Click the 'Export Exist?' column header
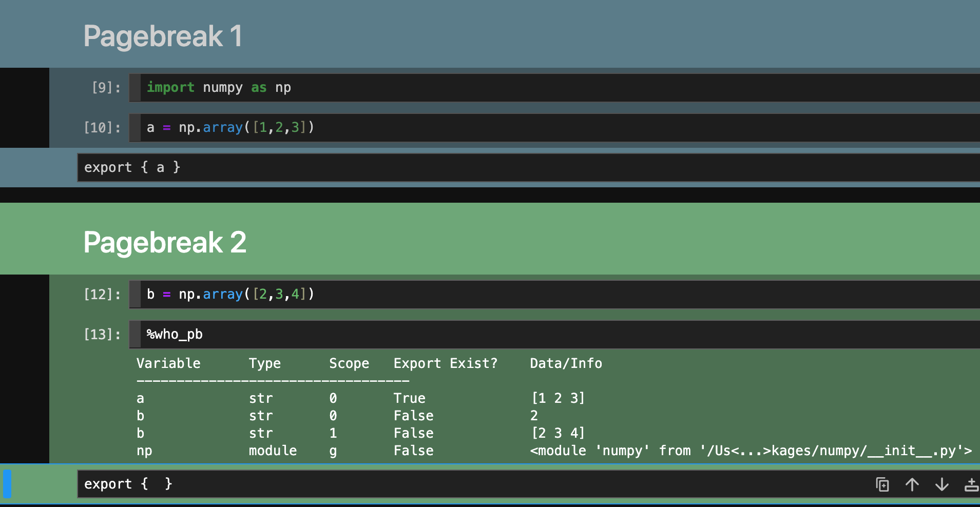Image resolution: width=980 pixels, height=507 pixels. (x=446, y=363)
